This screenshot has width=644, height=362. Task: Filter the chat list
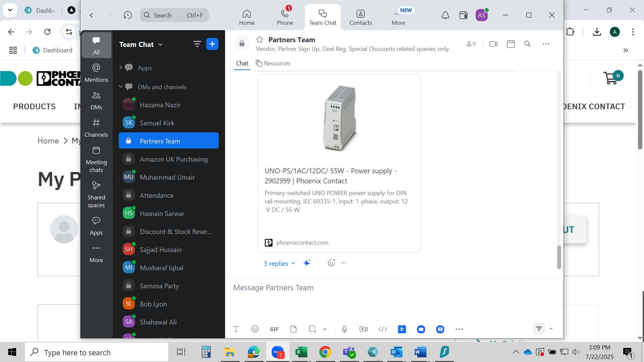click(x=197, y=44)
